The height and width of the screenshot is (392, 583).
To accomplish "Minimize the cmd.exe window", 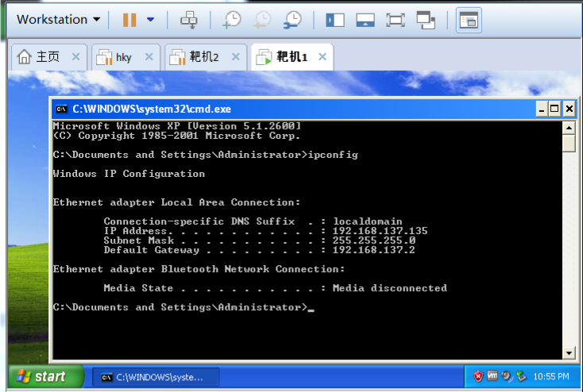I will pyautogui.click(x=542, y=109).
